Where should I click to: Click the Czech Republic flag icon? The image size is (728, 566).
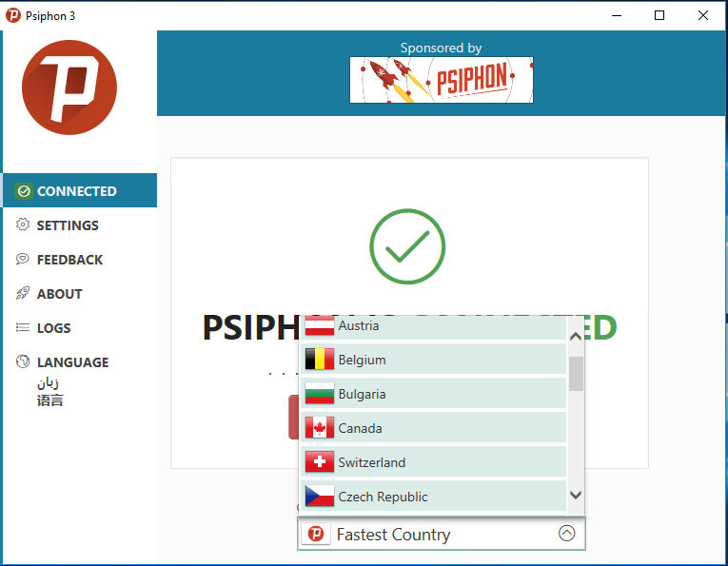pyautogui.click(x=320, y=497)
